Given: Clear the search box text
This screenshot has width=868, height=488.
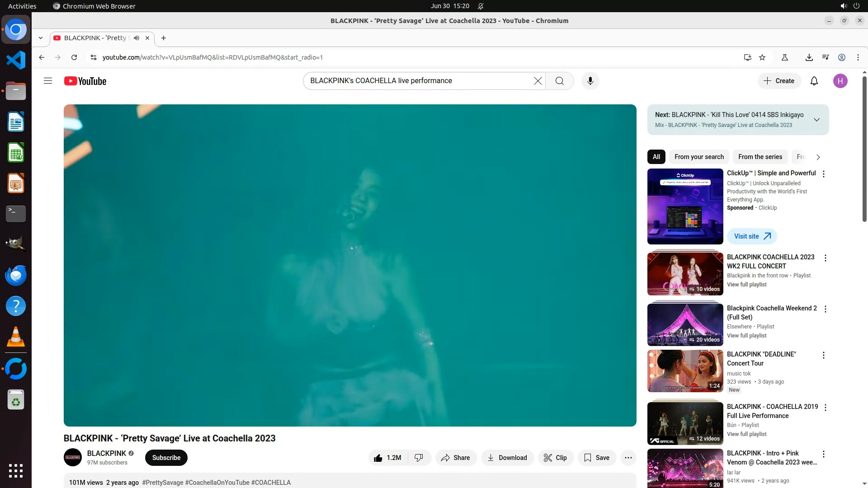Looking at the screenshot, I should pyautogui.click(x=538, y=81).
